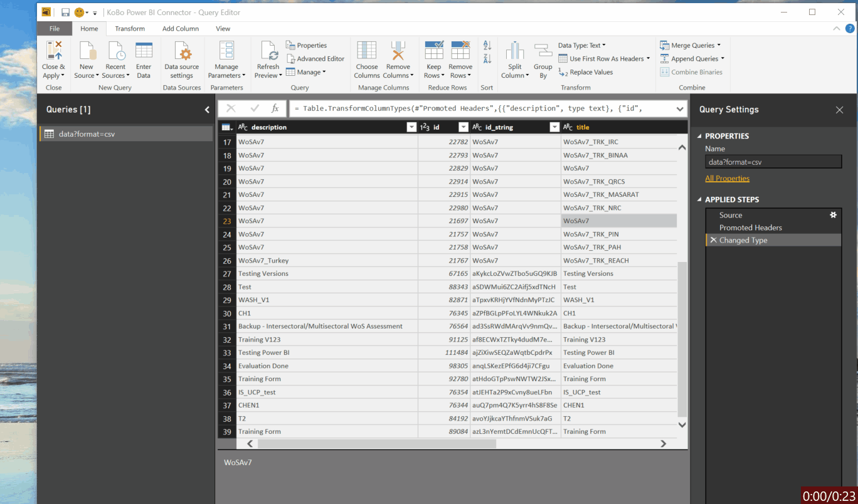Click the Remove Rows icon

coord(460,51)
